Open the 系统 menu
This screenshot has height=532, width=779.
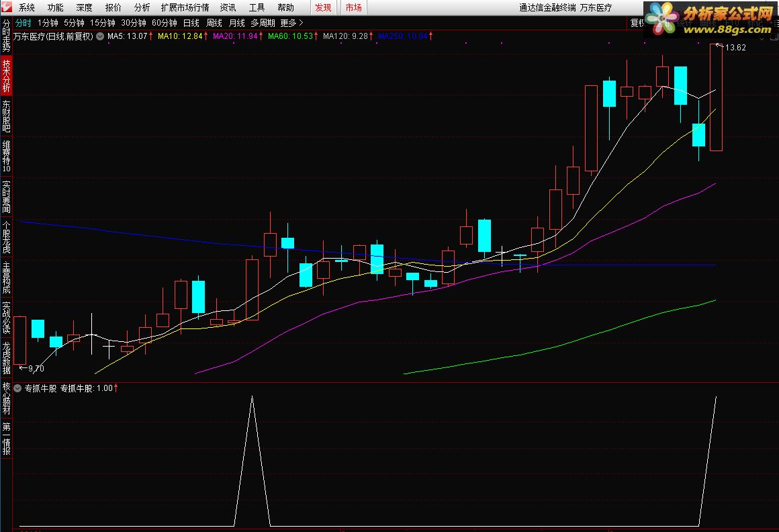coord(26,7)
